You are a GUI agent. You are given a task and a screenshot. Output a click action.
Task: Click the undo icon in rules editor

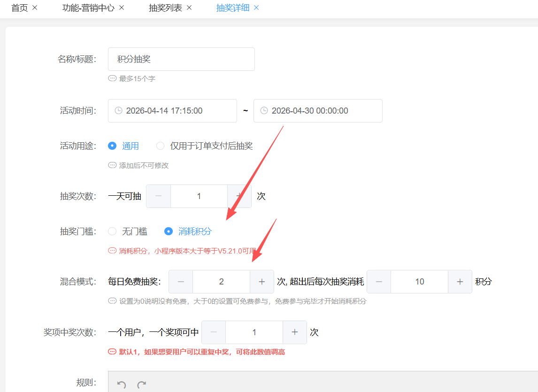tap(122, 384)
